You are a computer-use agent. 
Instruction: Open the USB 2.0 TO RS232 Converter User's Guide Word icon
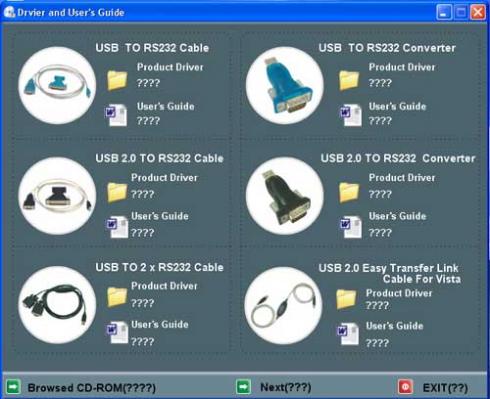(351, 227)
